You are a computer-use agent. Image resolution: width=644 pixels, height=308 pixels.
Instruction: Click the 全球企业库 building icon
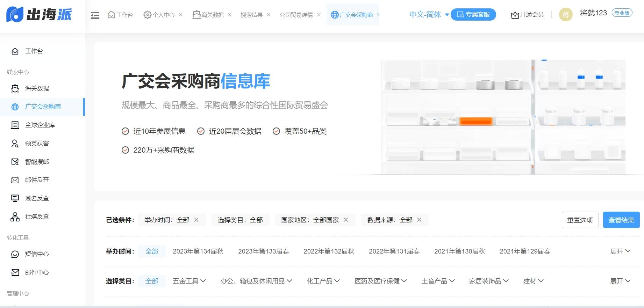point(15,125)
